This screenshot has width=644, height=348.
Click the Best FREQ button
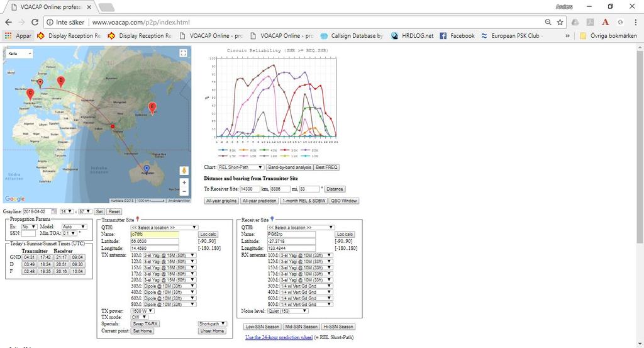[x=326, y=167]
